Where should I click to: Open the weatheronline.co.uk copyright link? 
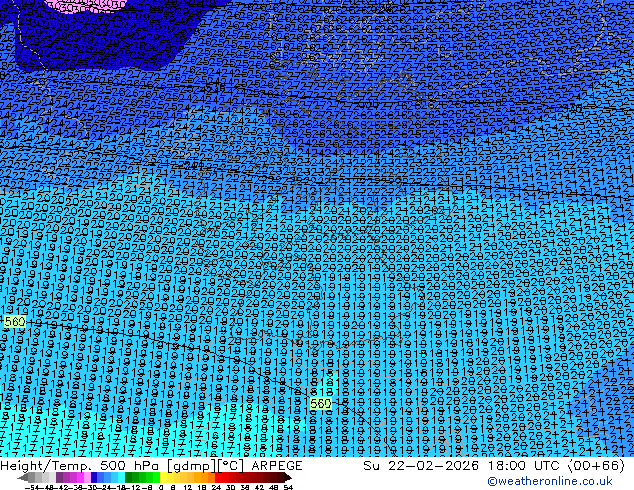click(x=549, y=481)
